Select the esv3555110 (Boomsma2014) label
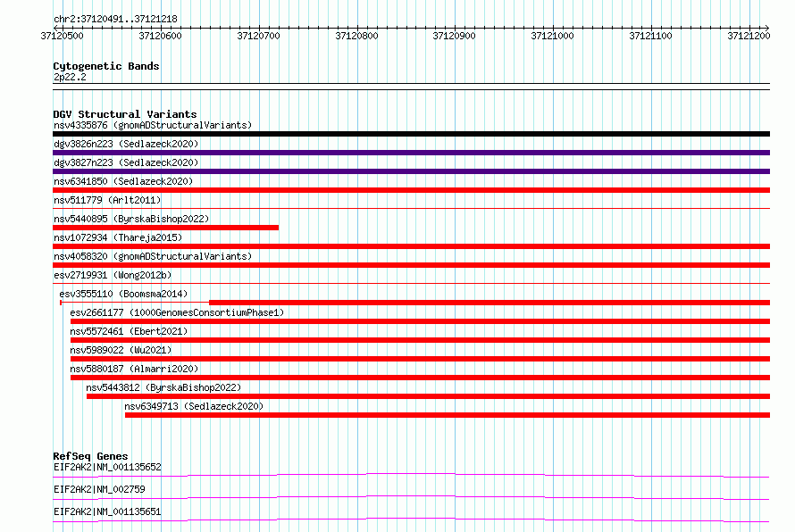The width and height of the screenshot is (795, 532). (x=123, y=294)
